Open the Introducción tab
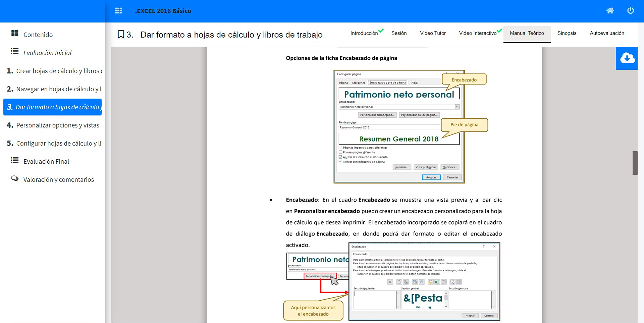This screenshot has width=644, height=323. (364, 33)
